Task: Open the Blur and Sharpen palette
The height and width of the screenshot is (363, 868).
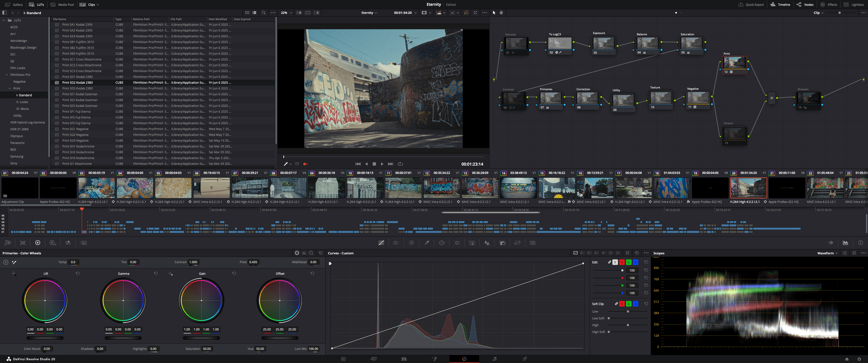Action: pos(487,243)
